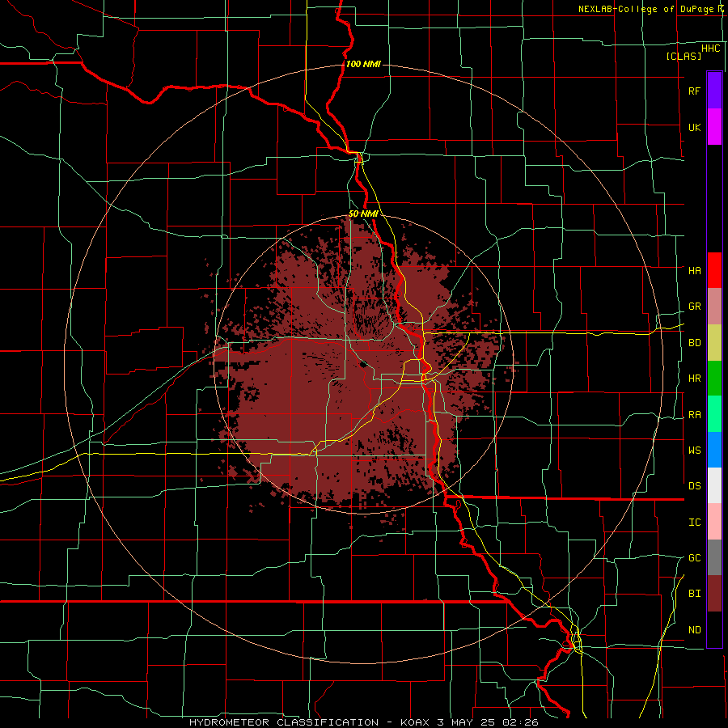Click the DS white legend swatch
The image size is (728, 728).
714,485
